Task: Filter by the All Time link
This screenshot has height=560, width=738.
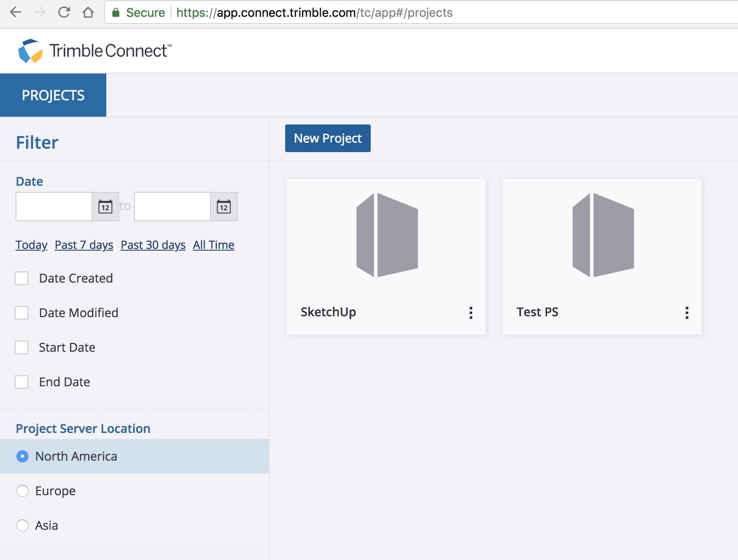Action: (x=213, y=245)
